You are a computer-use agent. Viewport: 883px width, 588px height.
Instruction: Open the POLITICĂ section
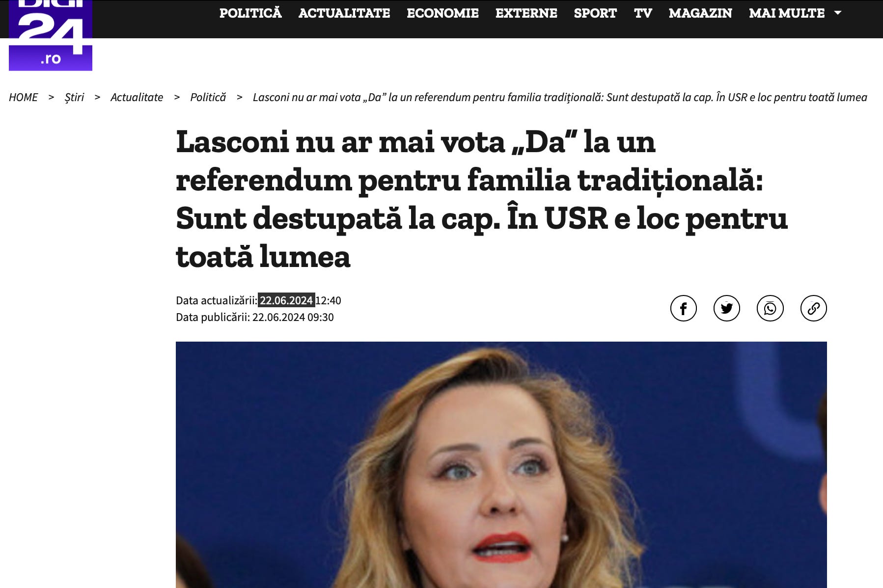[x=250, y=13]
